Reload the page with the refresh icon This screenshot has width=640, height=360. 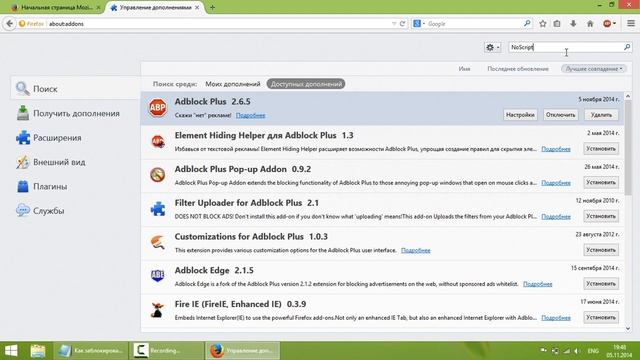(x=402, y=24)
